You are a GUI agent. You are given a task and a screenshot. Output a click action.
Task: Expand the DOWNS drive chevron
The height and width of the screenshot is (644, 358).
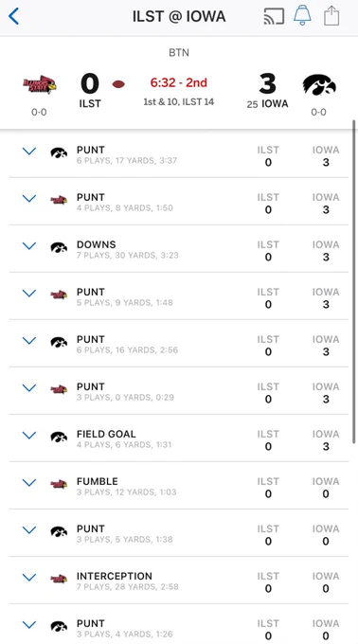[29, 246]
